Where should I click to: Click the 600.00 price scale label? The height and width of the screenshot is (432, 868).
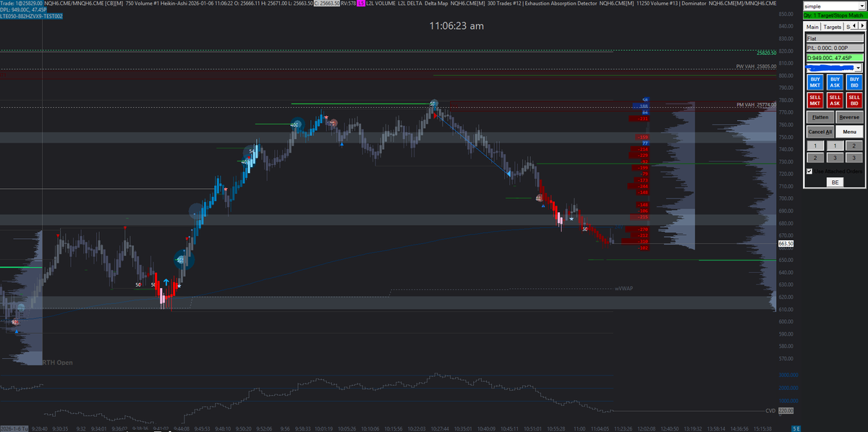[786, 321]
